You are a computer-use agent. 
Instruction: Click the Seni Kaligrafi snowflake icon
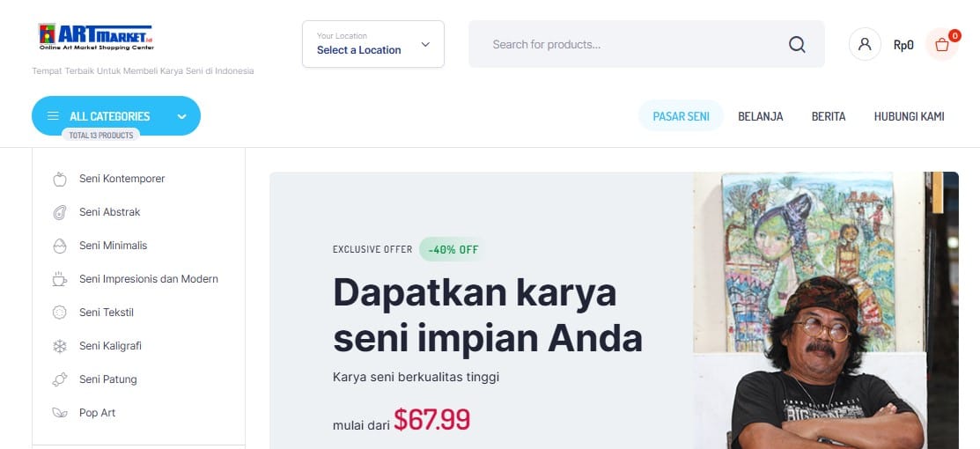[x=60, y=346]
